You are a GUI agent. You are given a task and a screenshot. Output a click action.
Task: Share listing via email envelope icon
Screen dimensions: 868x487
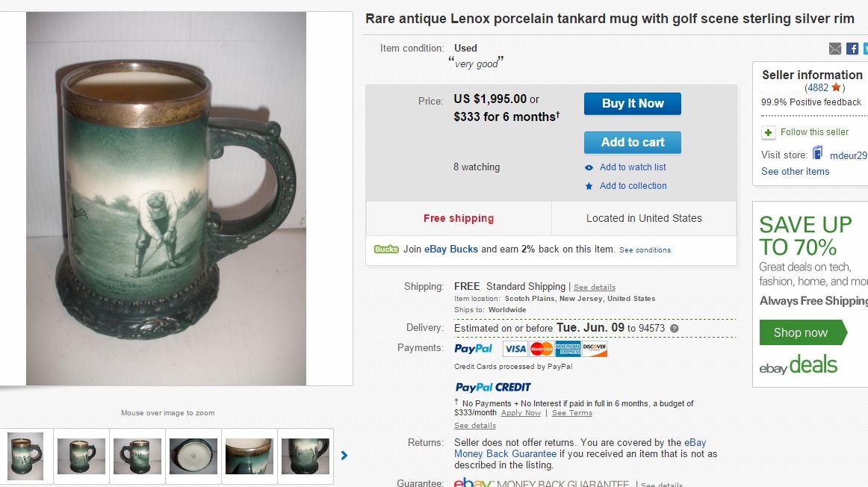[835, 49]
